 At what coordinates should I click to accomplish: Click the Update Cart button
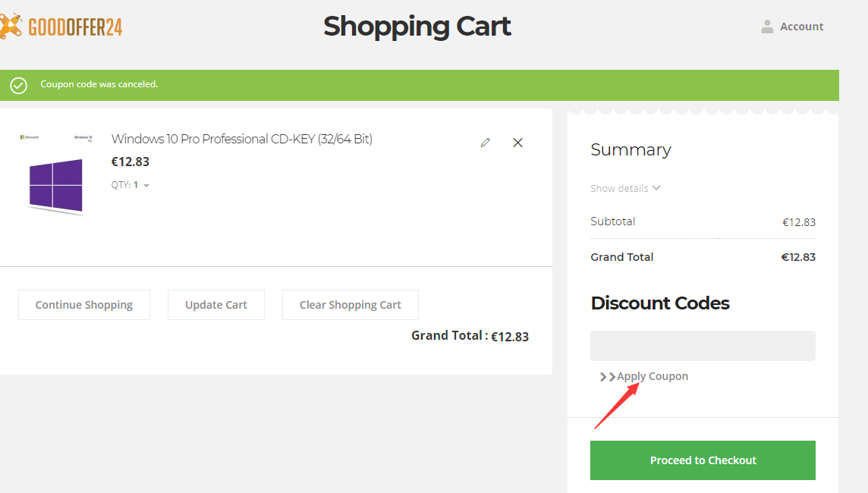click(216, 305)
